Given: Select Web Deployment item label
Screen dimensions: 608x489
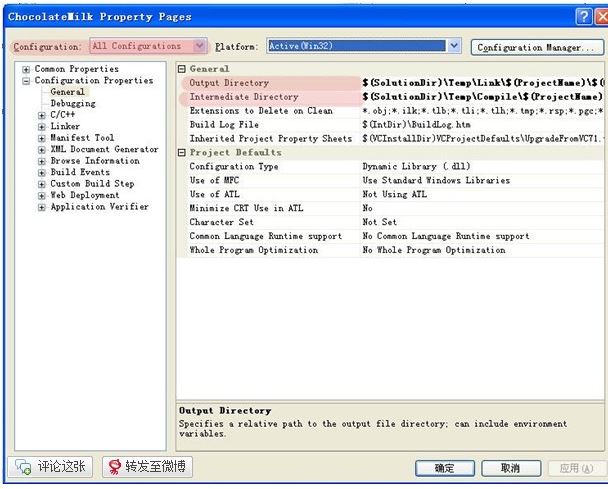Looking at the screenshot, I should coord(85,195).
